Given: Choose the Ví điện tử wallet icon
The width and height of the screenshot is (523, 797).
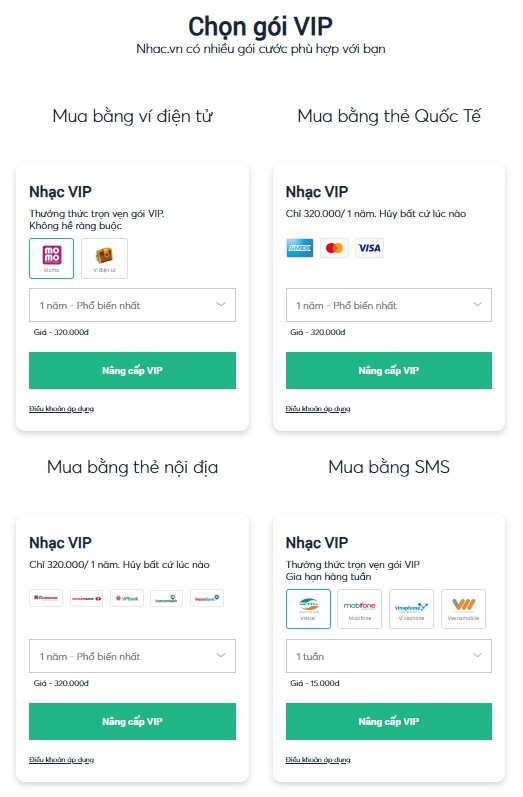Looking at the screenshot, I should coord(104,258).
